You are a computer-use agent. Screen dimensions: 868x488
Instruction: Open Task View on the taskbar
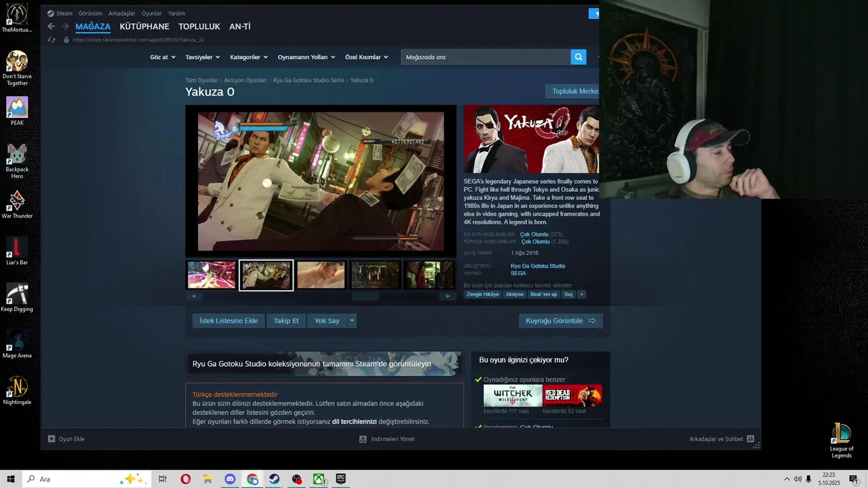coord(163,479)
